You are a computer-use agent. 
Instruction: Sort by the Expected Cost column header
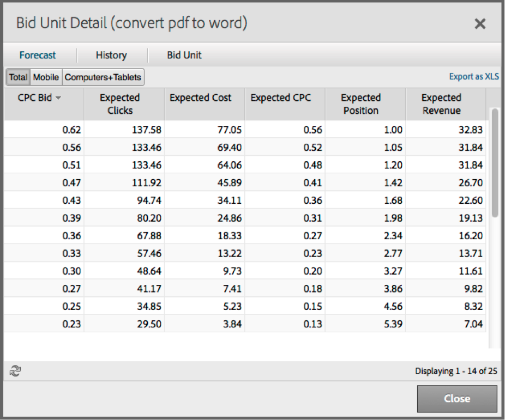coord(200,98)
